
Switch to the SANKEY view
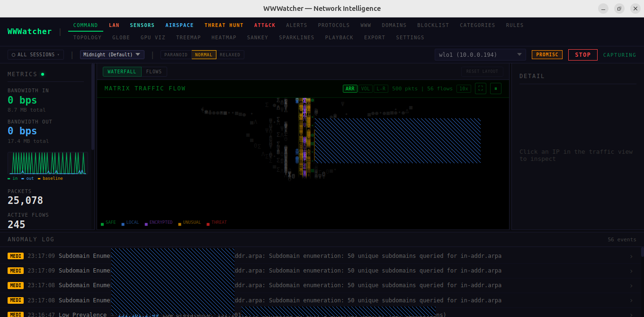click(x=258, y=37)
